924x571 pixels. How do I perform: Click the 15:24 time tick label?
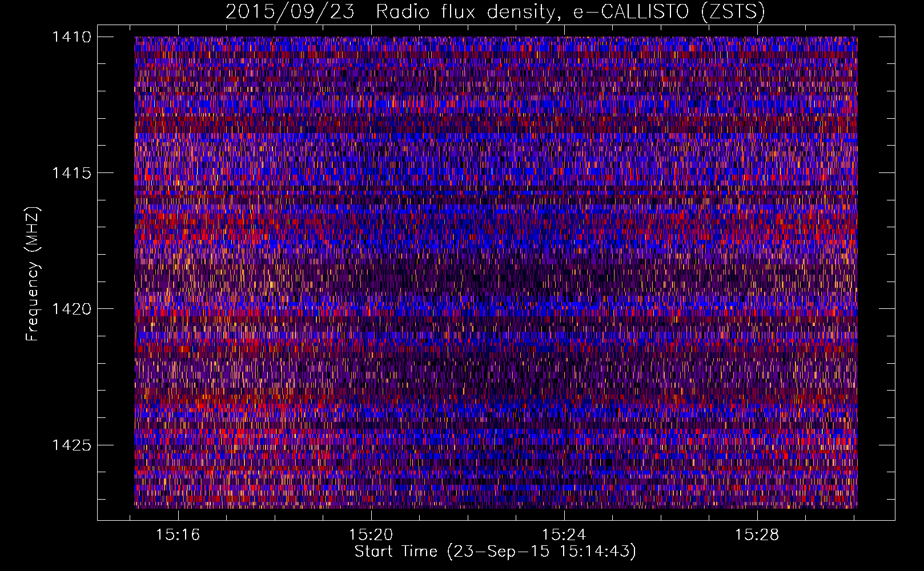click(x=564, y=535)
